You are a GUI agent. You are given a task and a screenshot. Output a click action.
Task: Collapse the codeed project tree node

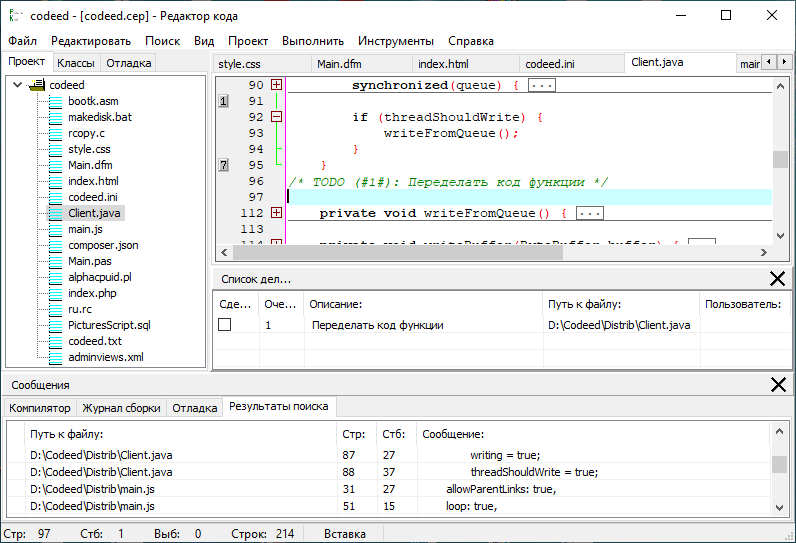pyautogui.click(x=19, y=85)
